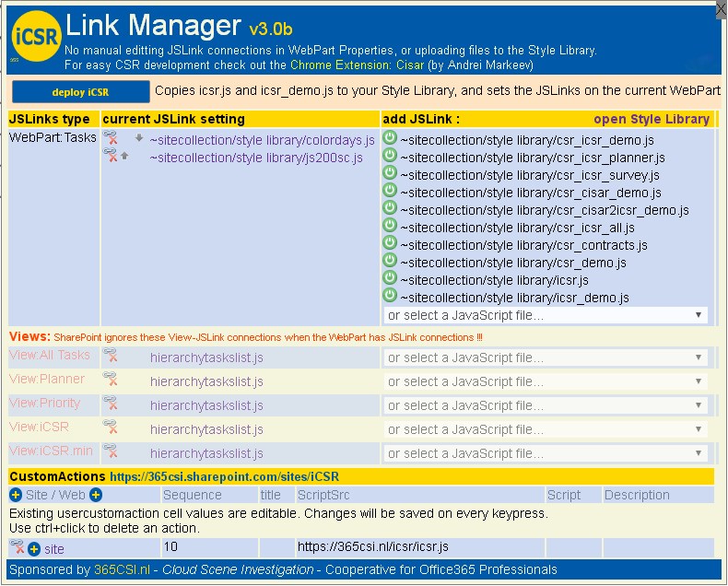Click plus icon beside site row
Image resolution: width=728 pixels, height=586 pixels.
(34, 549)
